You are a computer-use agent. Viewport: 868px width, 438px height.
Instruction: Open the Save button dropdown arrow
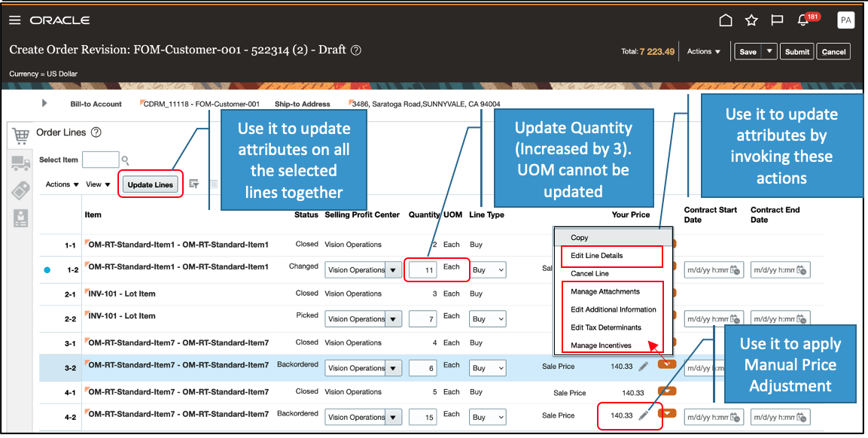(x=769, y=51)
